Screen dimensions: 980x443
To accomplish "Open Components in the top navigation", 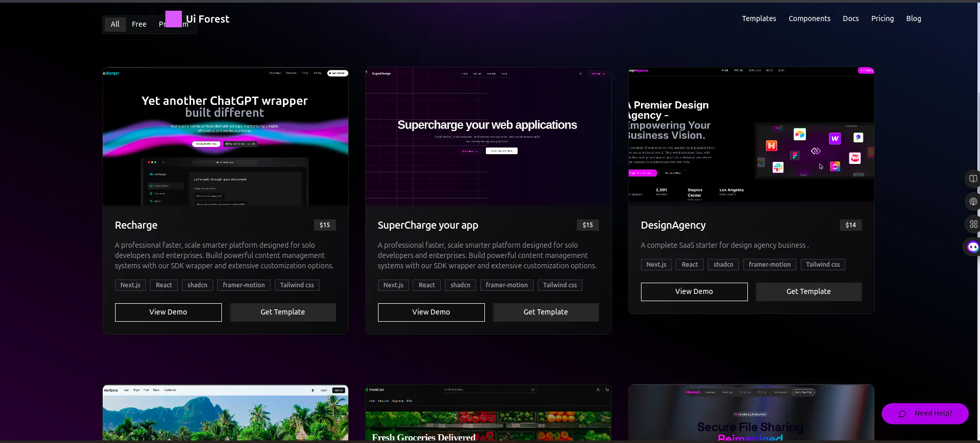I will click(x=809, y=19).
